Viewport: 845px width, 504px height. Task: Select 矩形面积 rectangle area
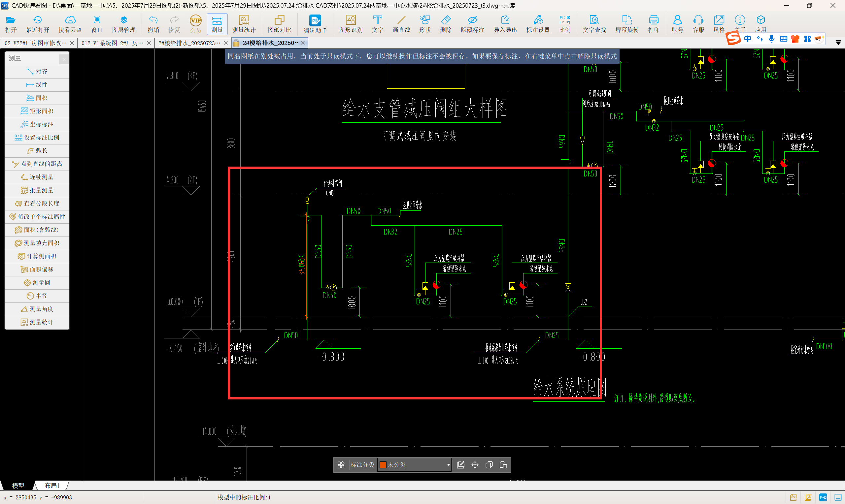click(x=37, y=111)
